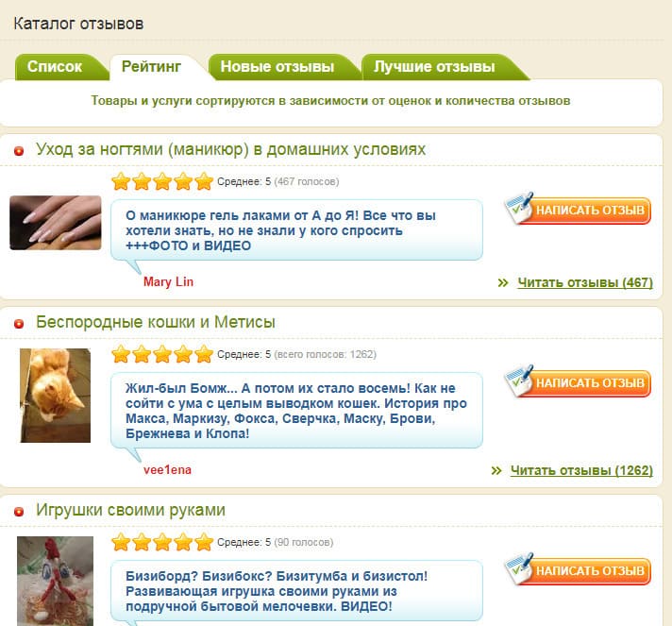The height and width of the screenshot is (626, 672).
Task: Open Читать отзывы (1262) link
Action: [x=581, y=470]
